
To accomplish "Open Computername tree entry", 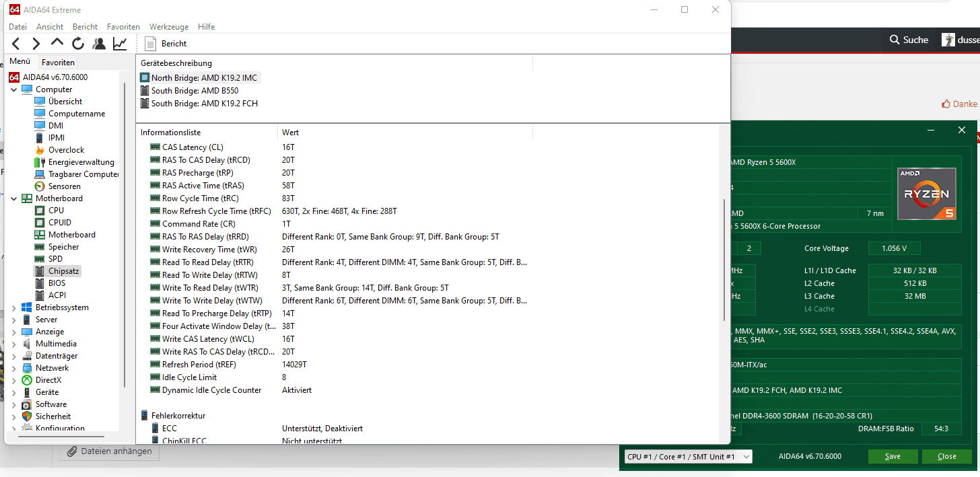I will 77,114.
